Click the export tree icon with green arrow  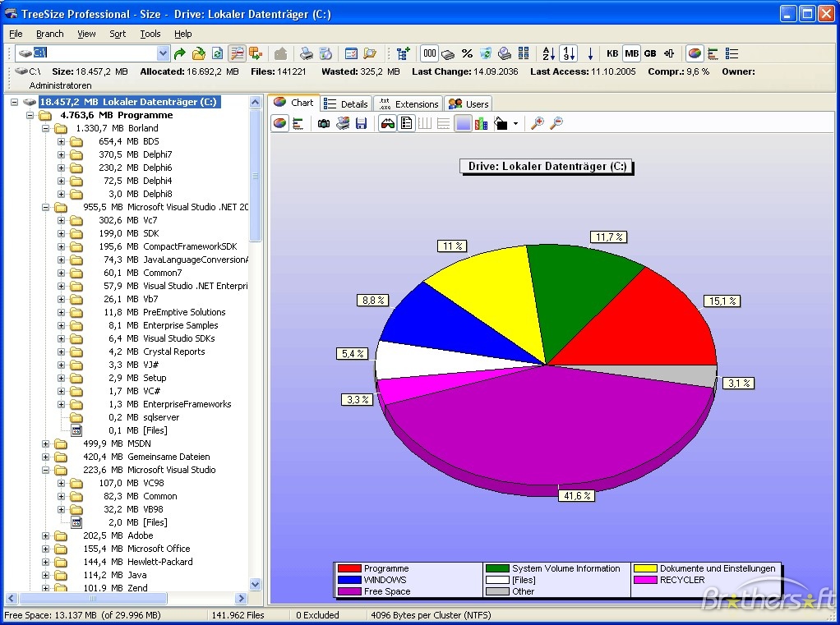point(256,53)
